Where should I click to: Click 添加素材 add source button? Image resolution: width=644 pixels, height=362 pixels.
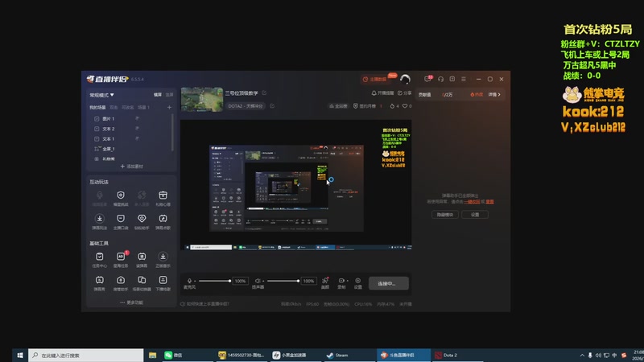click(x=131, y=167)
